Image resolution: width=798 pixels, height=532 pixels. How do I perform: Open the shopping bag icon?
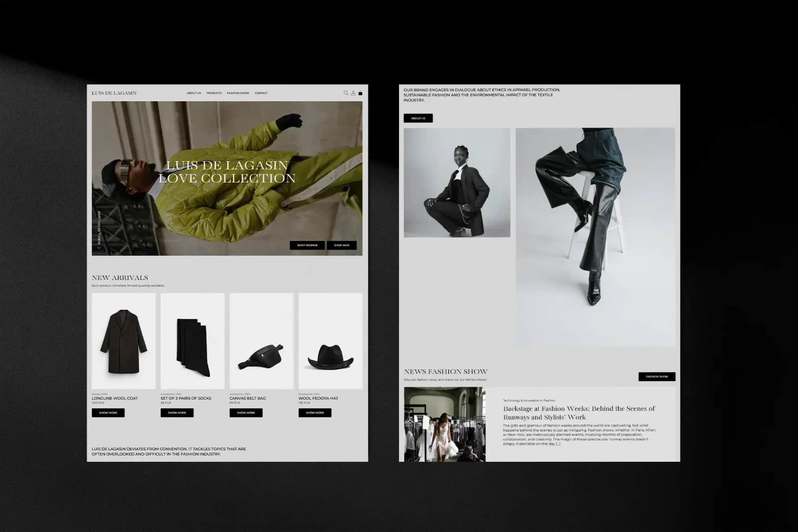pos(360,93)
